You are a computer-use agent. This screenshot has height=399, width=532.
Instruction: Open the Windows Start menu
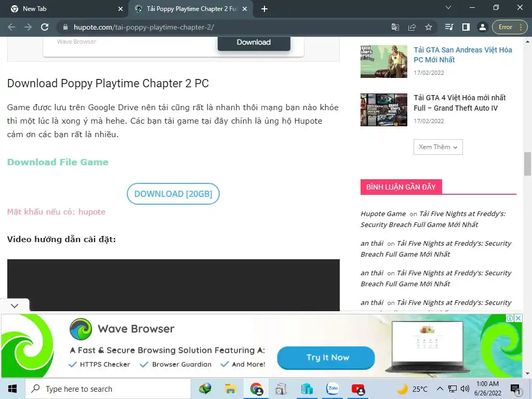12,389
